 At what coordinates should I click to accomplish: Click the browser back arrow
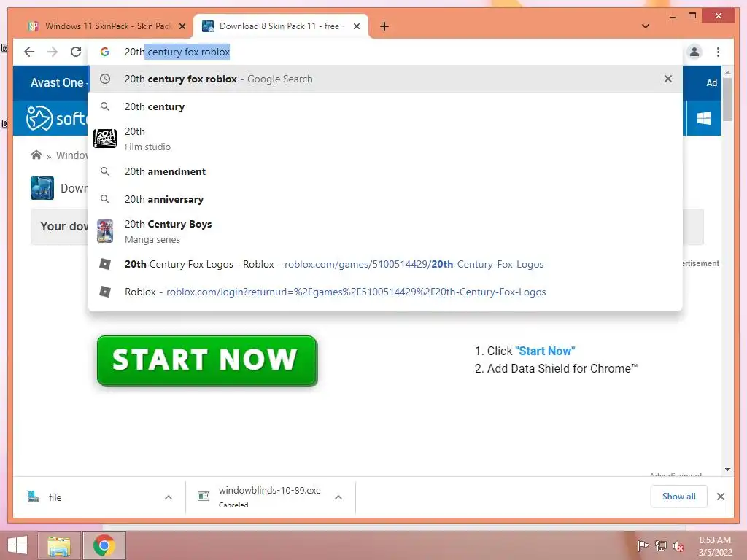[x=29, y=52]
